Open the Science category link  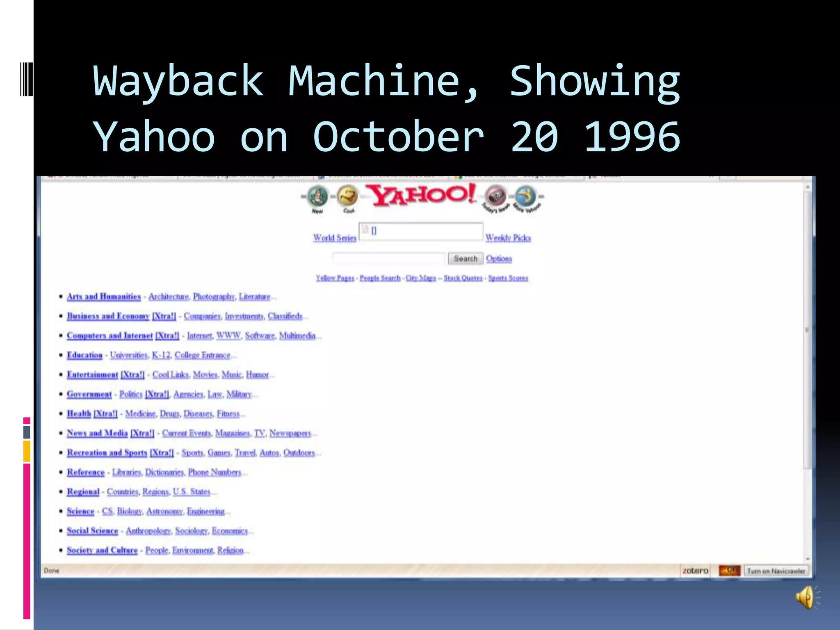click(x=81, y=511)
